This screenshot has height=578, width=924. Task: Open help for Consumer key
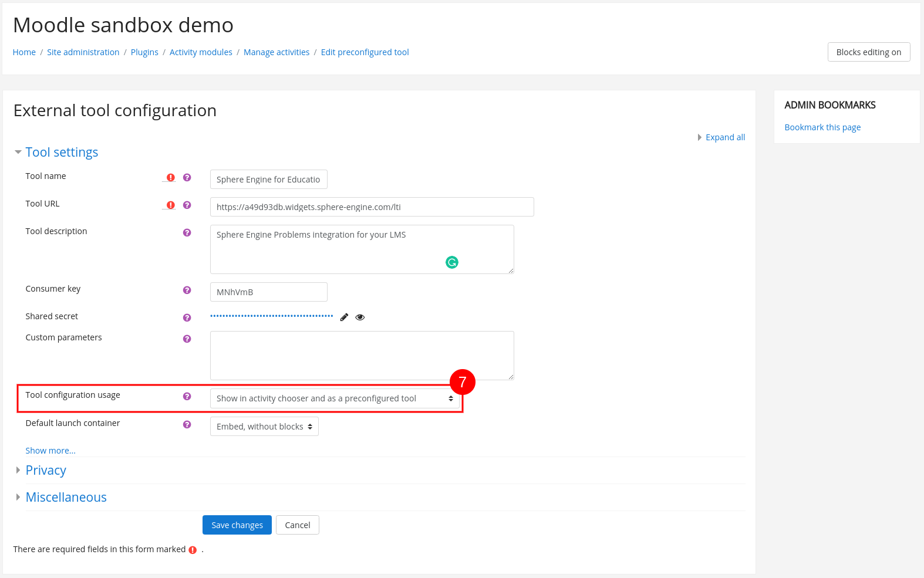tap(187, 290)
